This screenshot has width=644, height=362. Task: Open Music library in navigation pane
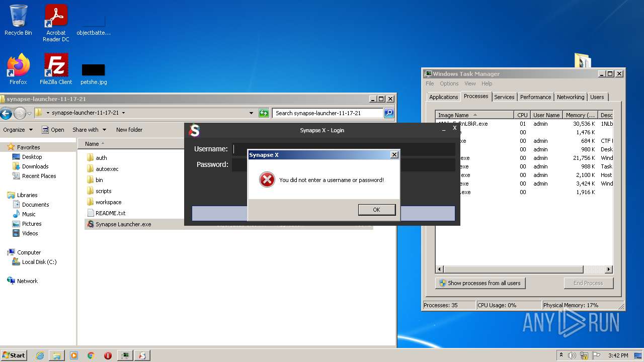(29, 214)
